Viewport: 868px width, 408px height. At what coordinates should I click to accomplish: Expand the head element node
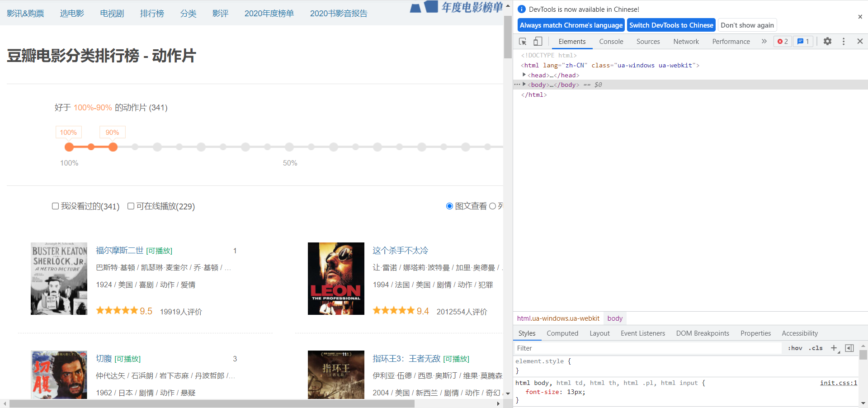(524, 75)
